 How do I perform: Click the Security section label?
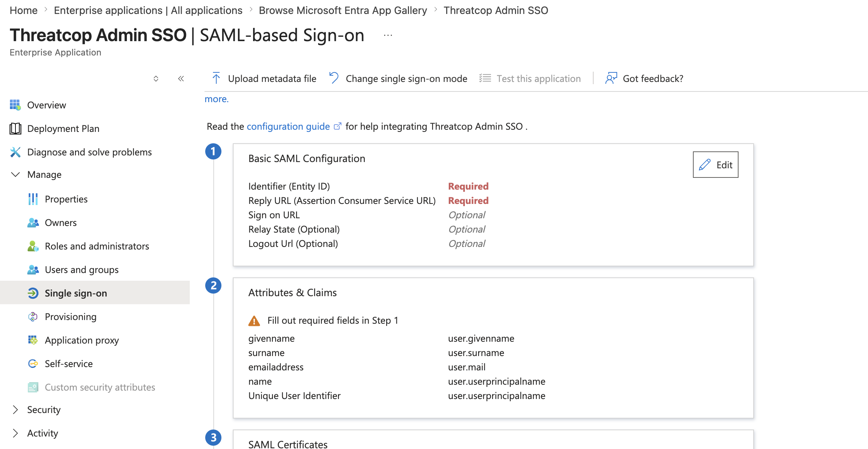[44, 410]
